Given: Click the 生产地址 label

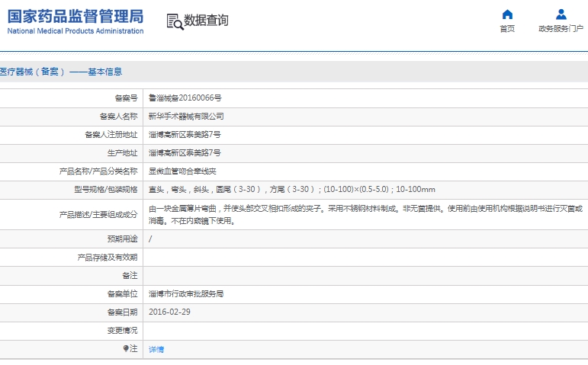Looking at the screenshot, I should [x=122, y=153].
